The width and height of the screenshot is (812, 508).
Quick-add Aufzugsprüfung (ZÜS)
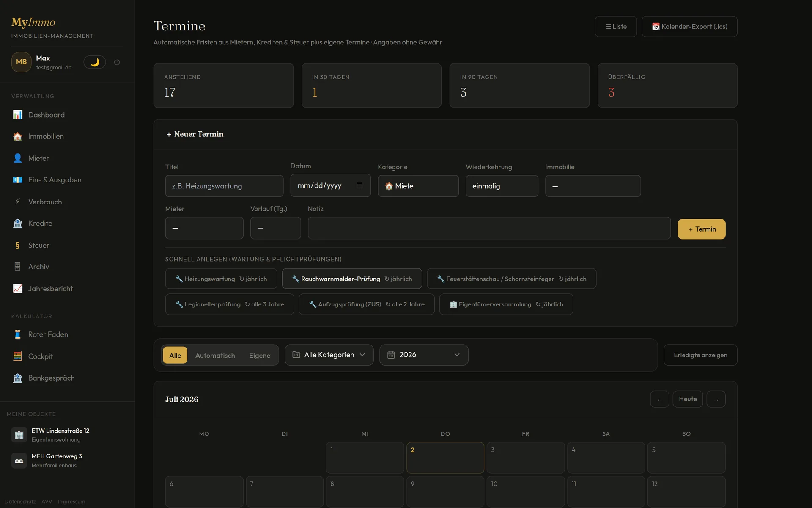[x=367, y=304]
